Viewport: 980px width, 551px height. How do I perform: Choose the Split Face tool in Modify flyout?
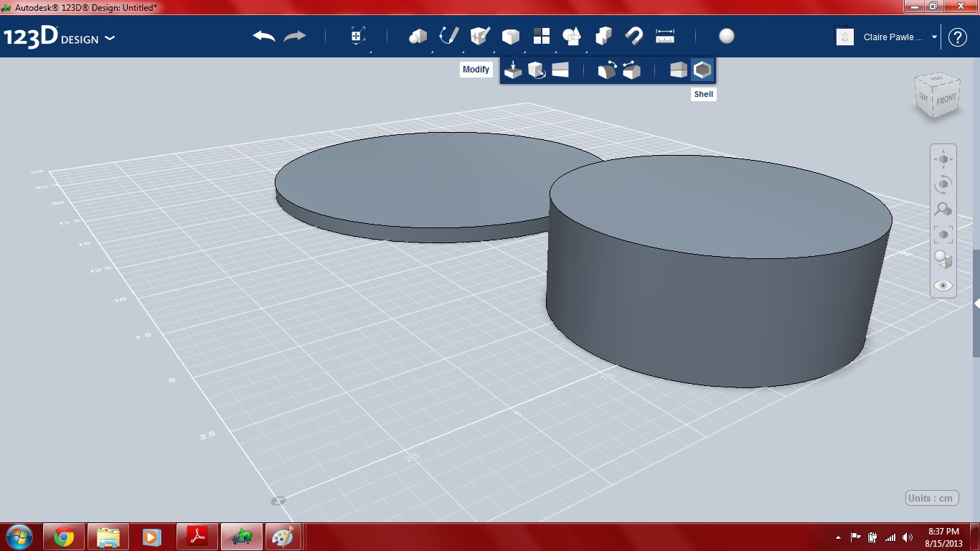pyautogui.click(x=560, y=70)
